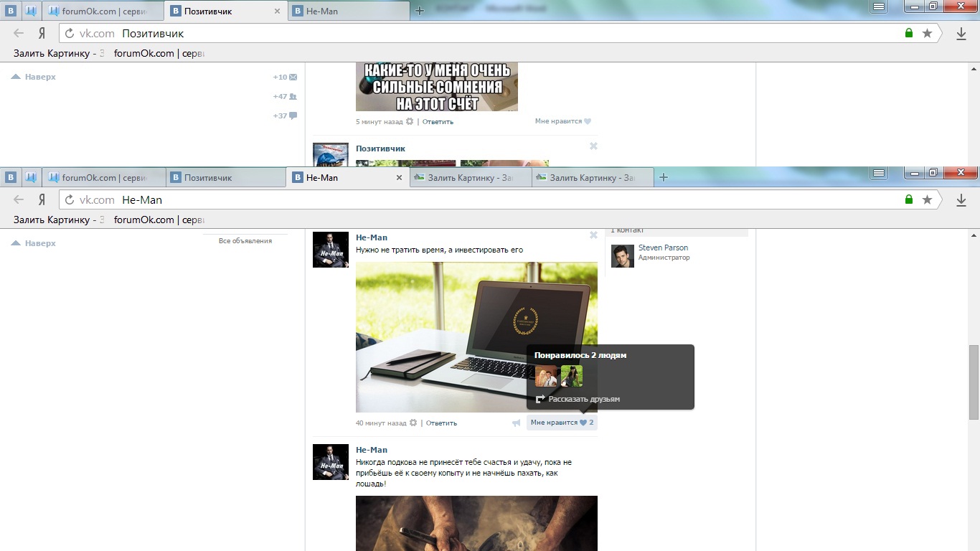
Task: Switch to first Залить Картинку tab
Action: [x=471, y=177]
